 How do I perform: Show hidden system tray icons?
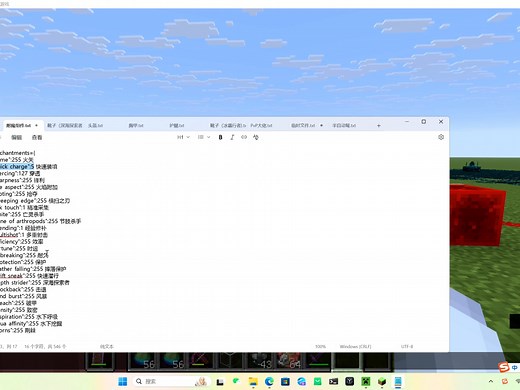click(x=491, y=381)
